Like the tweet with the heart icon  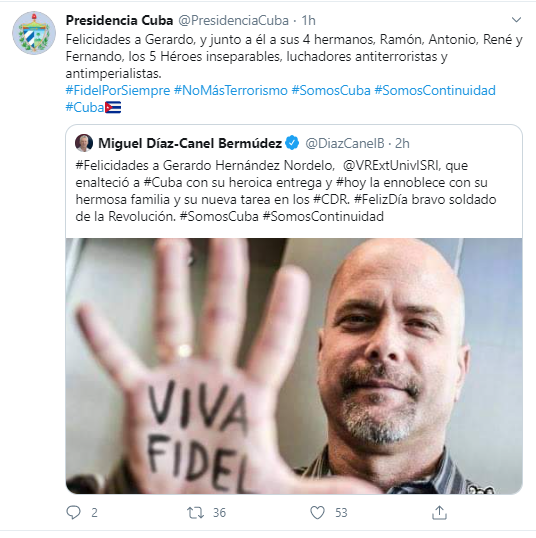pyautogui.click(x=317, y=513)
